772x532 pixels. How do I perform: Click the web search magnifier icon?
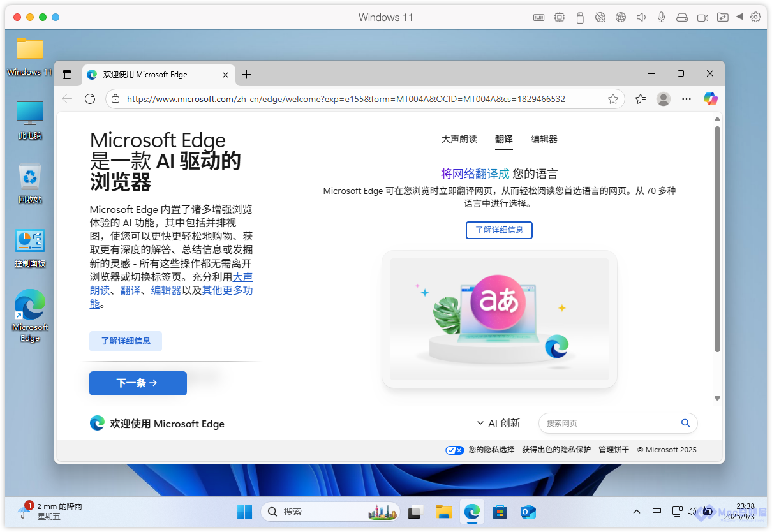pos(685,423)
